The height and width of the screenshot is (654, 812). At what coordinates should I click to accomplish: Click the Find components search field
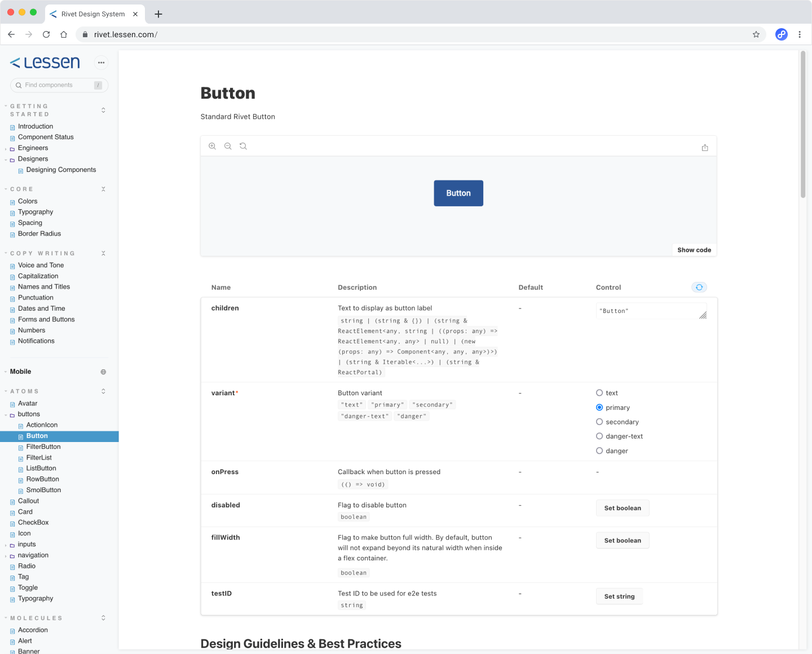(56, 85)
